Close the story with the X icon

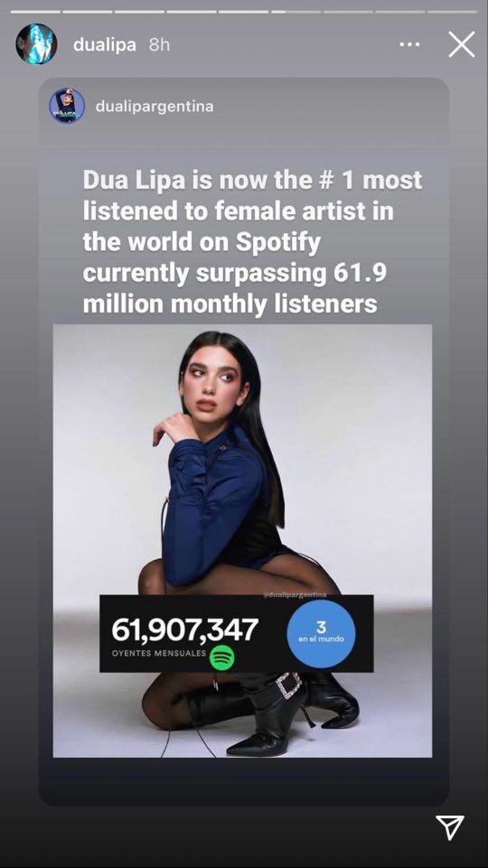pyautogui.click(x=462, y=44)
